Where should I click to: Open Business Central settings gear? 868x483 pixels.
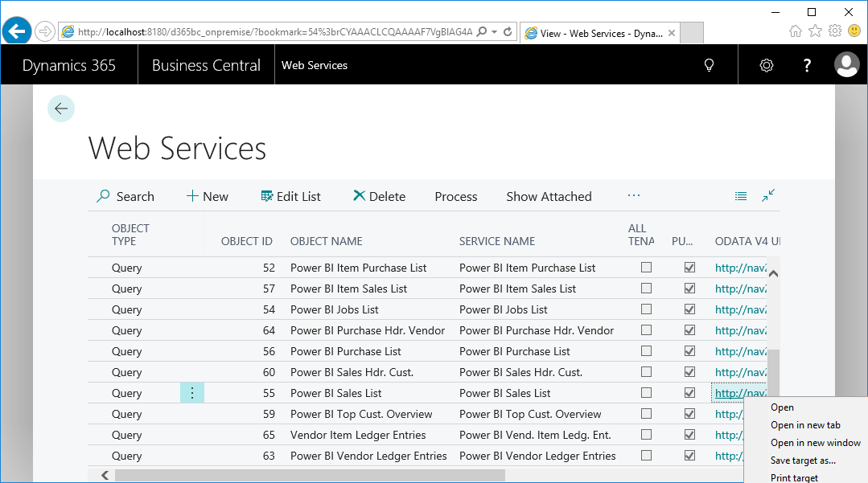coord(766,65)
